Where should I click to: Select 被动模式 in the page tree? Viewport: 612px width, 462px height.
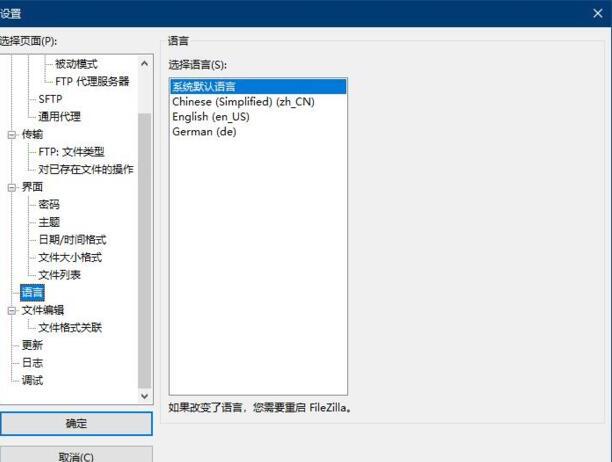coord(76,64)
